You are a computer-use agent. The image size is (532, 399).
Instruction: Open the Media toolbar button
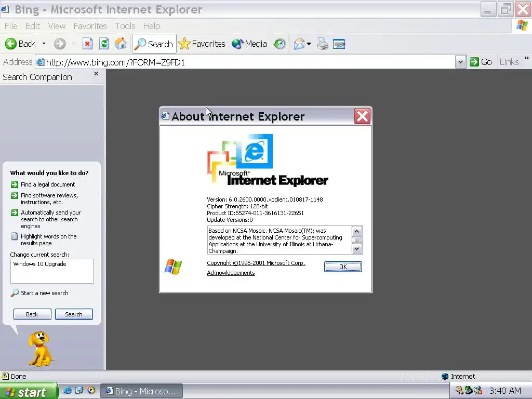tap(249, 44)
